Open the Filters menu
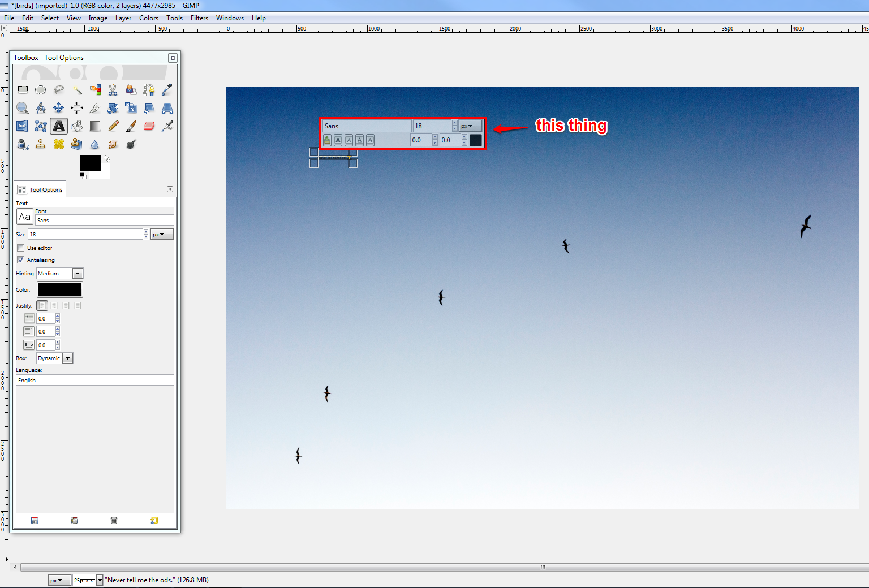Viewport: 869px width, 588px height. click(x=199, y=18)
